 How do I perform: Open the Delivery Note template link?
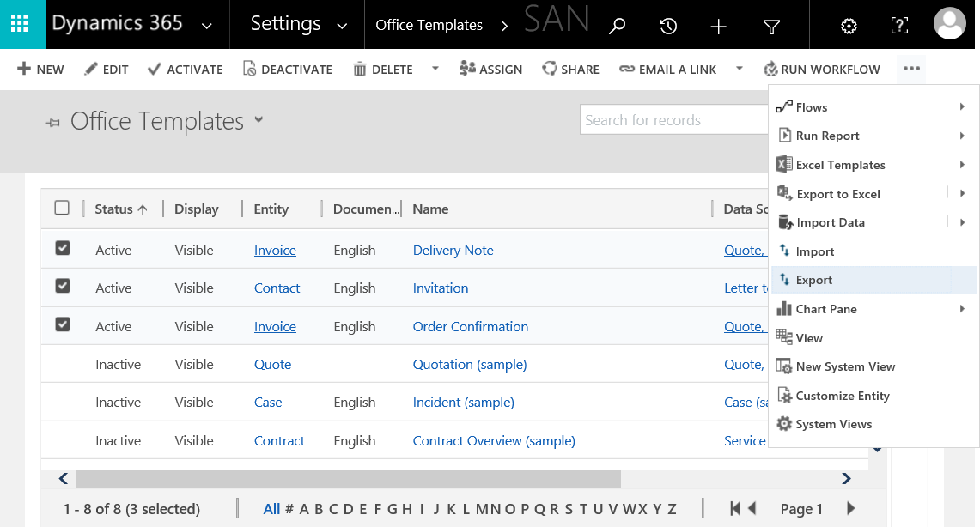point(453,251)
